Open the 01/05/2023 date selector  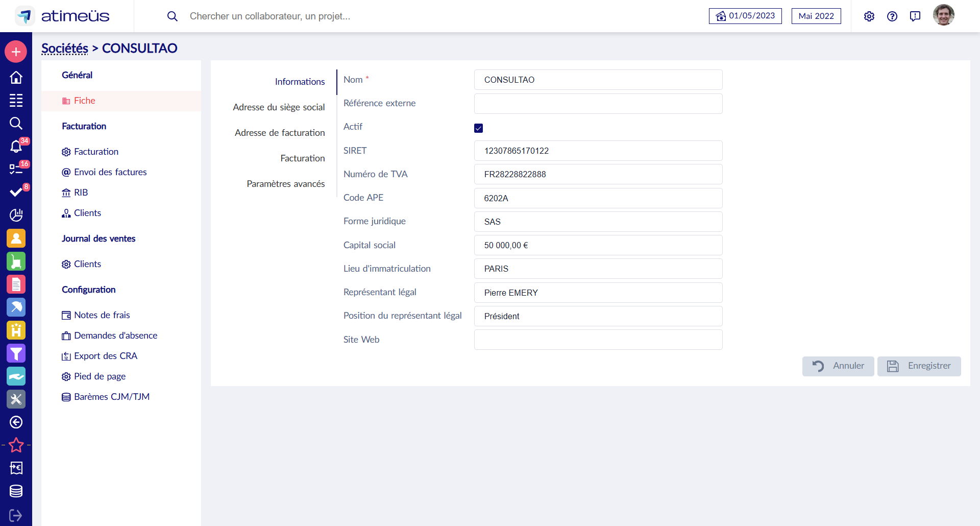point(745,16)
